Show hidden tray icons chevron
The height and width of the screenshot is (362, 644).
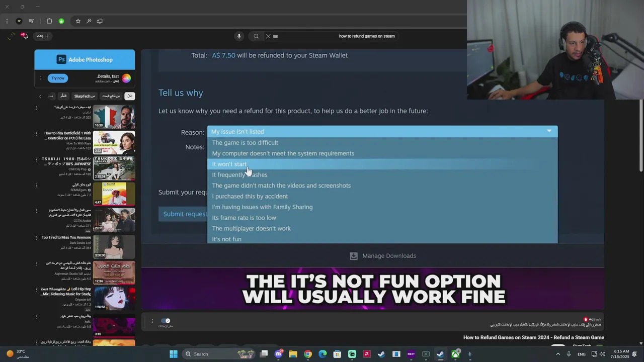click(x=557, y=354)
